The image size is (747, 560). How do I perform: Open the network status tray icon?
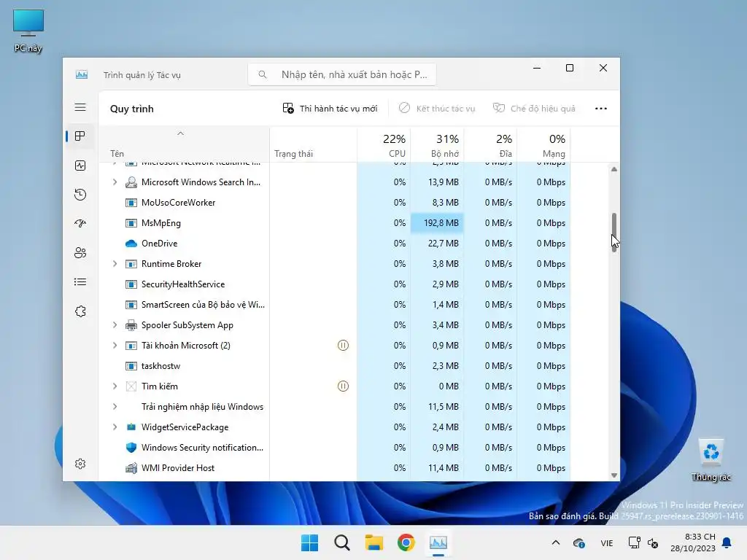click(x=634, y=542)
